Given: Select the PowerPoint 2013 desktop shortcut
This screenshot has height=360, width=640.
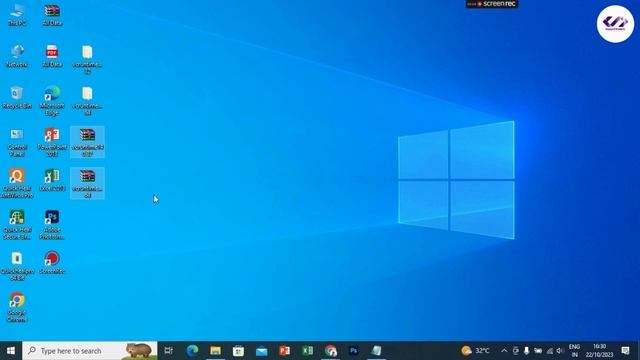Looking at the screenshot, I should (x=52, y=142).
